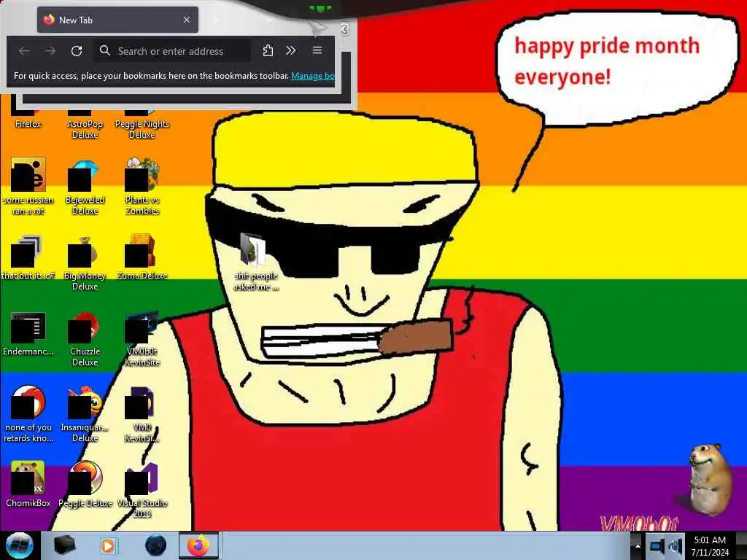
Task: Open the ChomikBox desktop icon
Action: point(28,484)
